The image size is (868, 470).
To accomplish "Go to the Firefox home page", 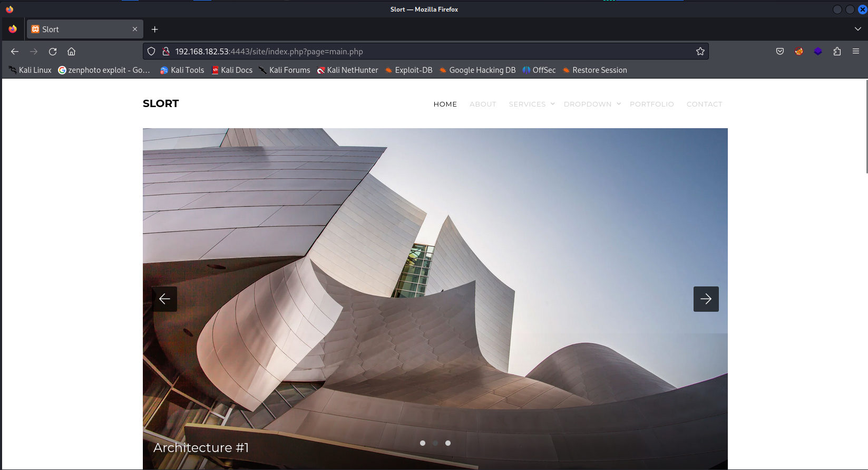I will (72, 52).
